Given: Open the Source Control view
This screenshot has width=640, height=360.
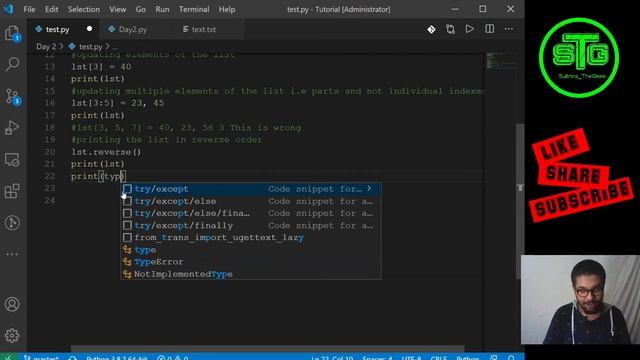Looking at the screenshot, I should click(x=12, y=96).
